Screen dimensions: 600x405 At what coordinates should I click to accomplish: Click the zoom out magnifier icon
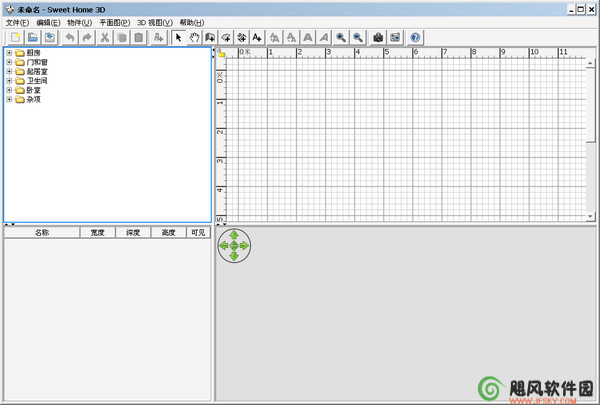357,38
